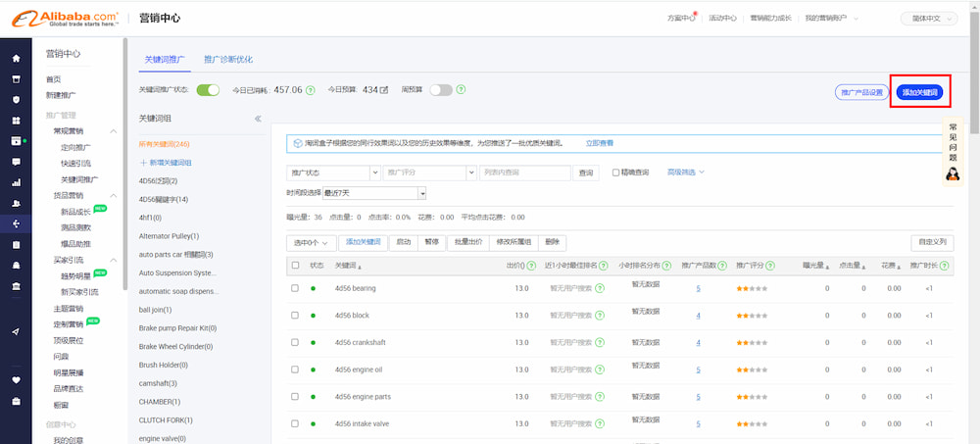The width and height of the screenshot is (980, 444).
Task: Open the 常见问题 floating help widget
Action: pos(953,152)
